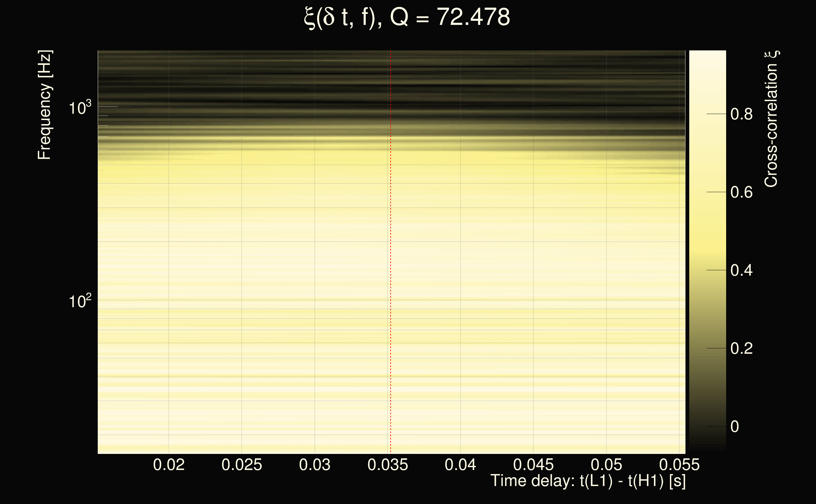Click the Time delay x-axis title
816x504 pixels.
pyautogui.click(x=588, y=481)
